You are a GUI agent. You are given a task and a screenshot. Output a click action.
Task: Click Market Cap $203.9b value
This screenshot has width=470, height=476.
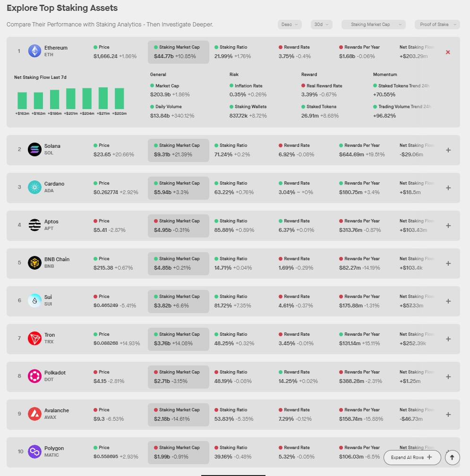tap(160, 94)
